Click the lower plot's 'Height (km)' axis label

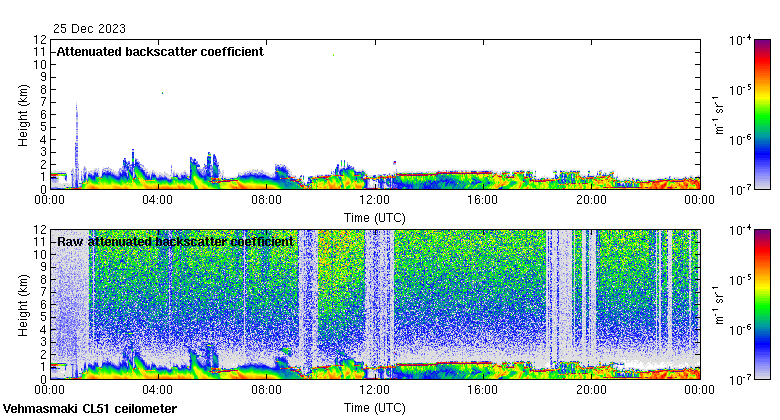(x=23, y=306)
